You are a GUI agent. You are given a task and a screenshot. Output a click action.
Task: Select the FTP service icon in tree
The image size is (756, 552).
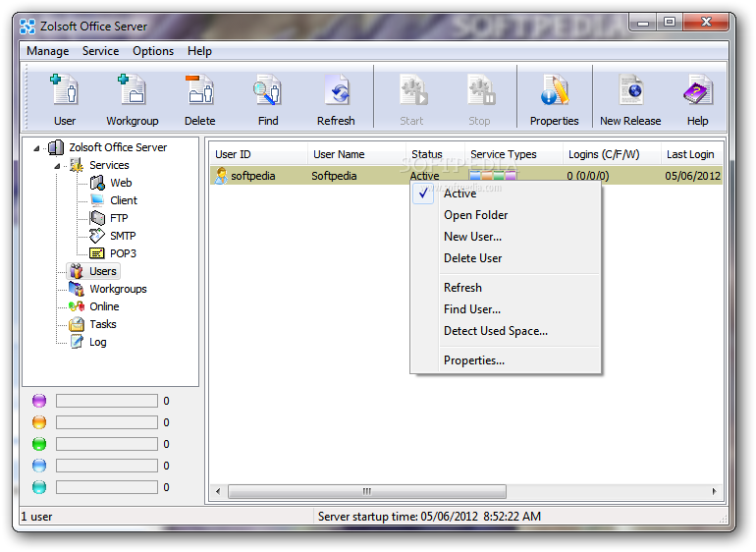[x=97, y=218]
